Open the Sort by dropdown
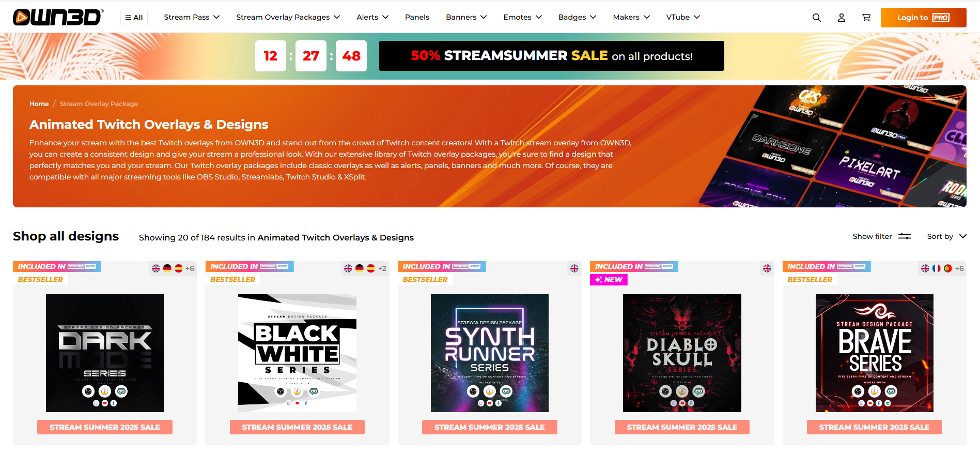 pyautogui.click(x=946, y=236)
